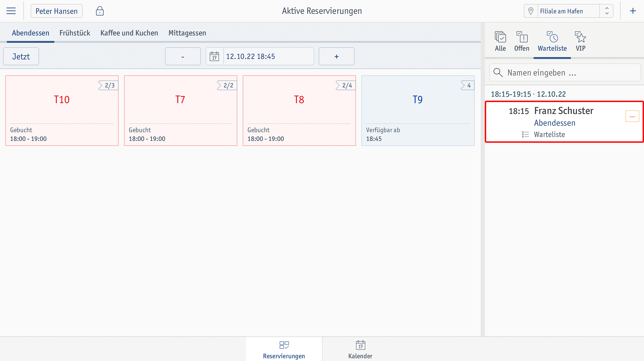Click the Peter Hansen user button

click(57, 11)
